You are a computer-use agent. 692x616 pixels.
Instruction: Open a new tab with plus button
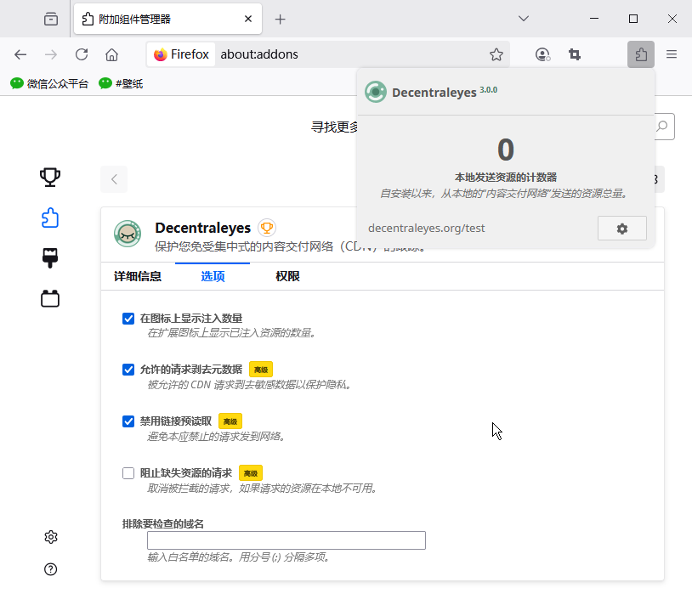pos(280,19)
